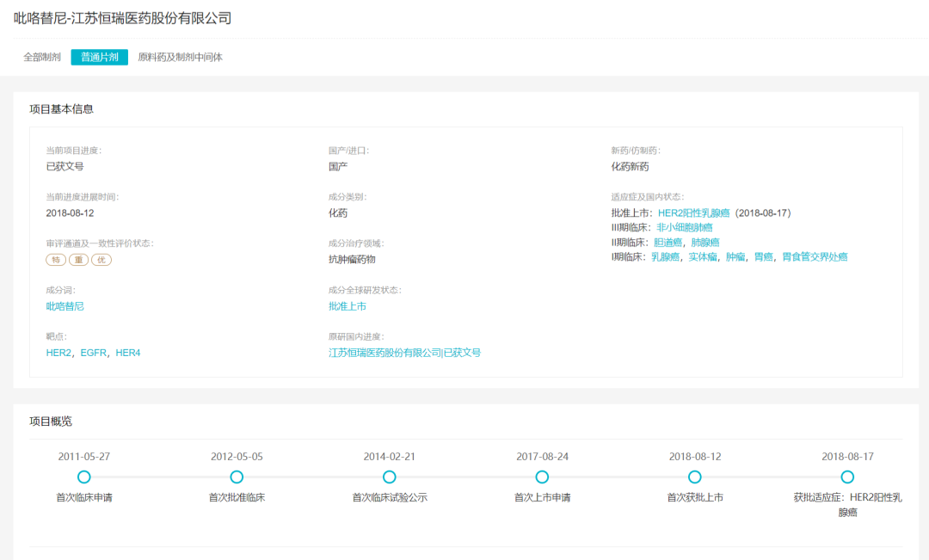Click the 首次上市申请 timeline caption
Image resolution: width=929 pixels, height=560 pixels.
tap(542, 498)
